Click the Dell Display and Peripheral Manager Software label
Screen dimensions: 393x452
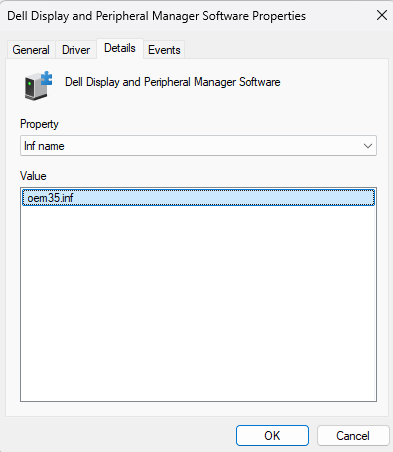(173, 82)
